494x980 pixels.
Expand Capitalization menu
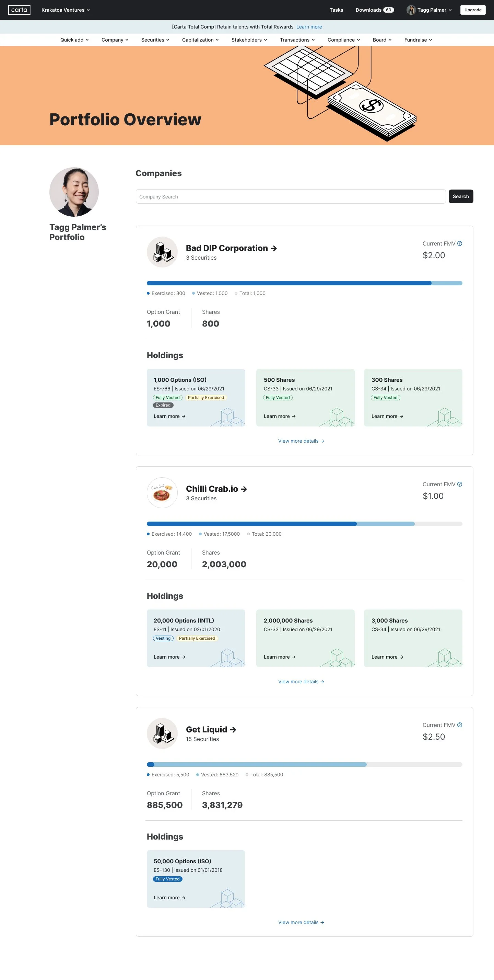(200, 40)
